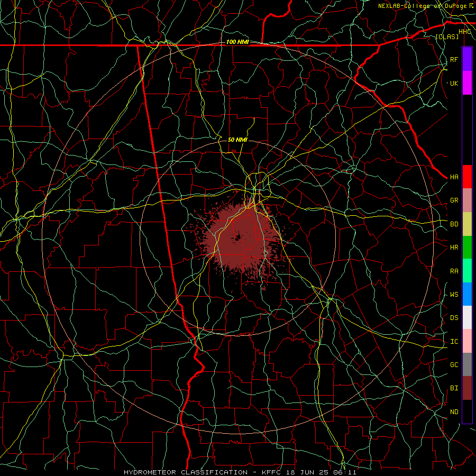The image size is (476, 476).
Task: Click the UK legend label text
Action: coord(454,83)
